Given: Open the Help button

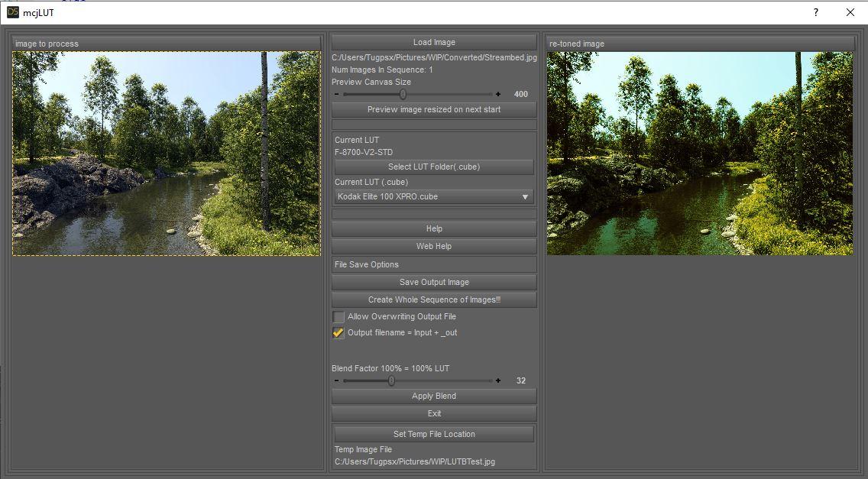Looking at the screenshot, I should pos(434,228).
